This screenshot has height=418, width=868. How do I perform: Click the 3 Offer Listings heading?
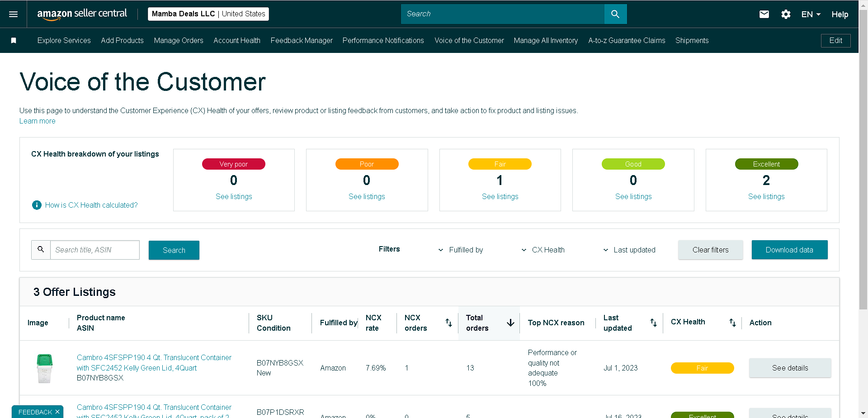pos(75,292)
